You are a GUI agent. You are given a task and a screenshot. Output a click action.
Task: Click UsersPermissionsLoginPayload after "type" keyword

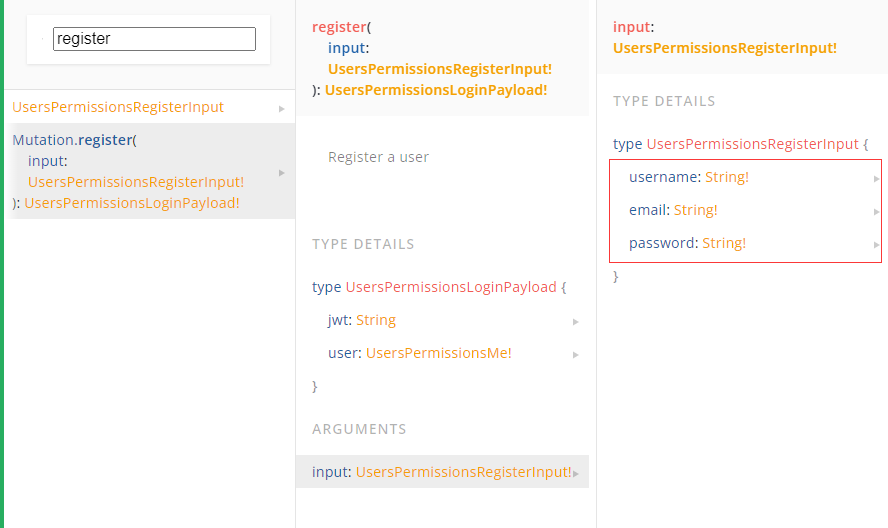(450, 287)
